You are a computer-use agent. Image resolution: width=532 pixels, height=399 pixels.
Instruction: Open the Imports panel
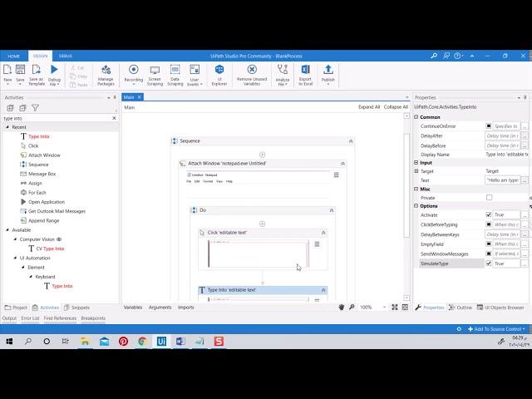pyautogui.click(x=186, y=308)
